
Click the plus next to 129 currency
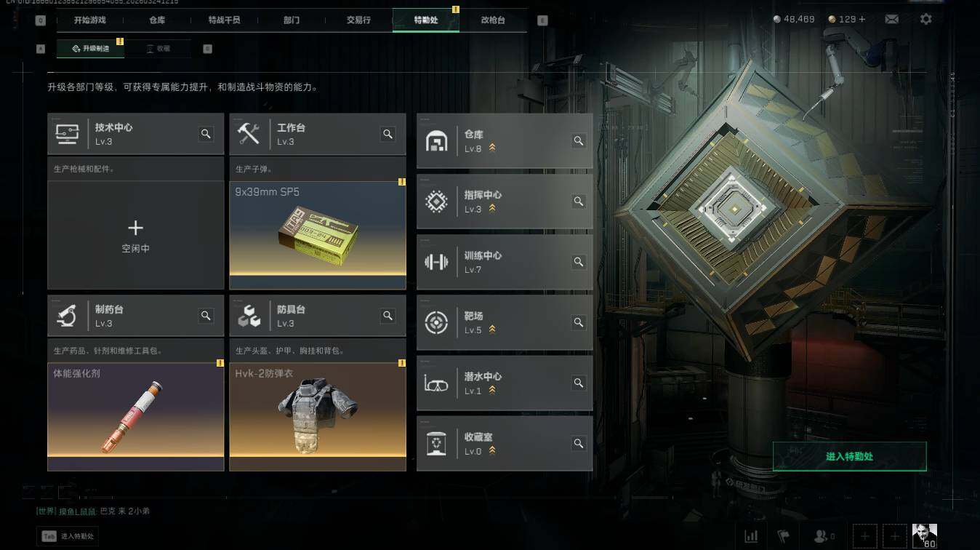tap(862, 19)
